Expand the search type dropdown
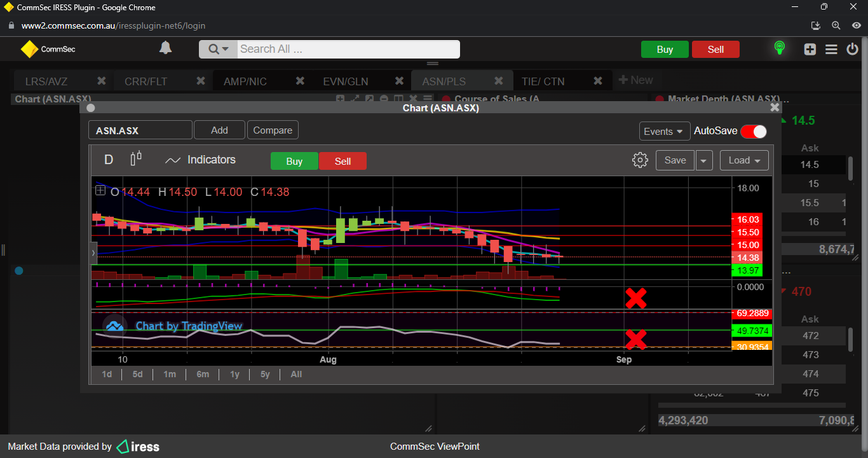 [218, 49]
